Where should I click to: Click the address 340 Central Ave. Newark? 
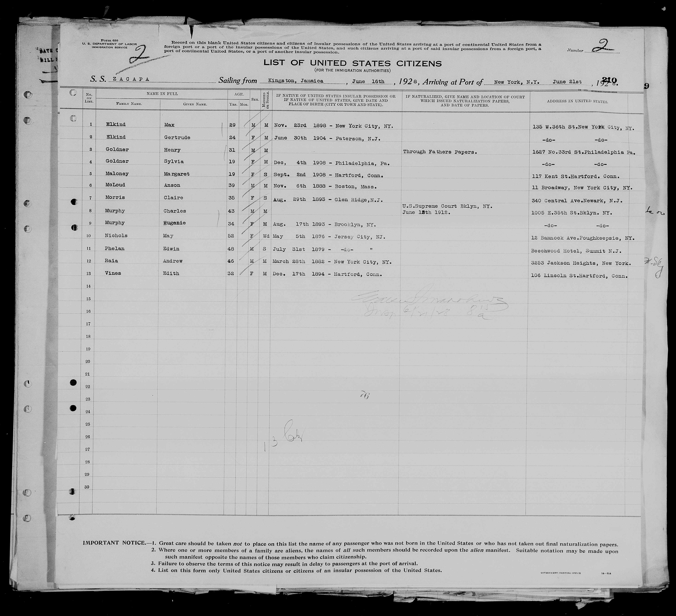click(577, 201)
